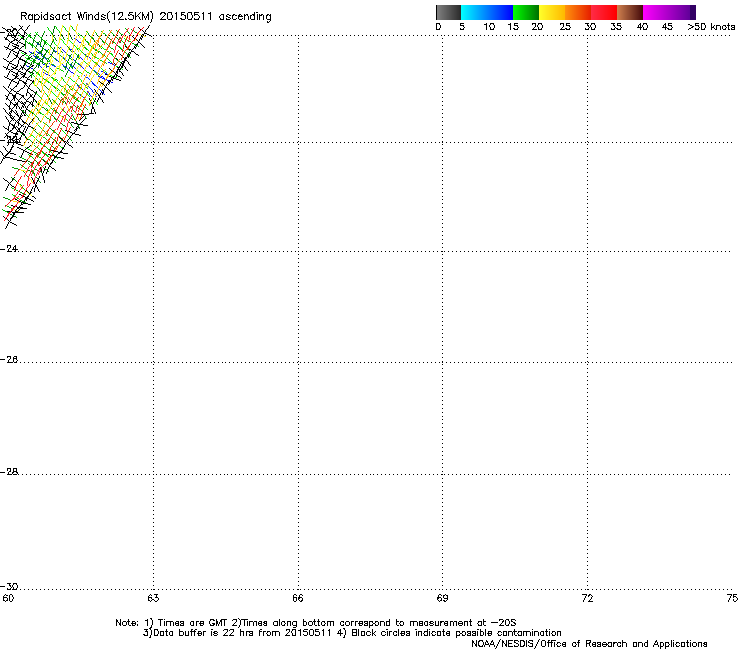Click latitude axis label '-26'
740x650 pixels.
[x=9, y=360]
